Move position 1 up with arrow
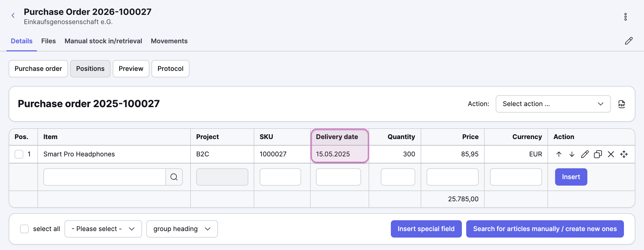 pyautogui.click(x=559, y=154)
